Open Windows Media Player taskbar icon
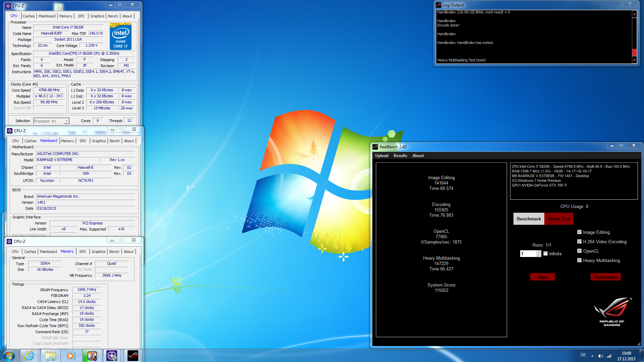 (x=71, y=356)
